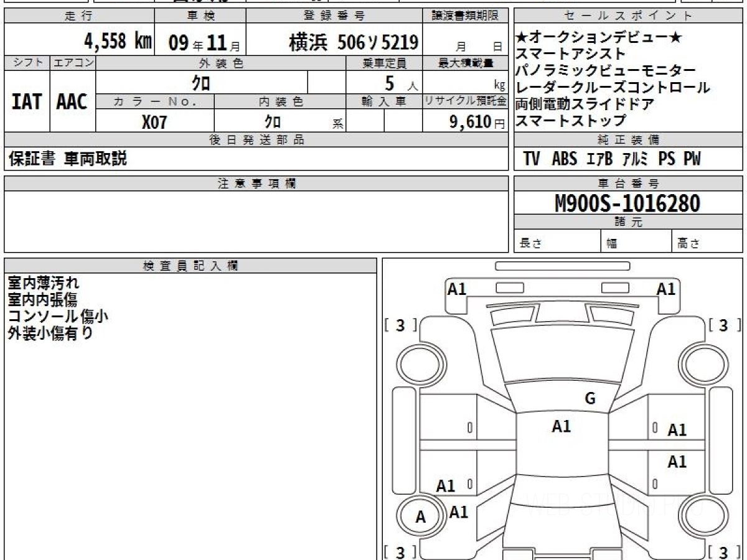
Task: Select ABS in the equipment list
Action: coord(565,159)
